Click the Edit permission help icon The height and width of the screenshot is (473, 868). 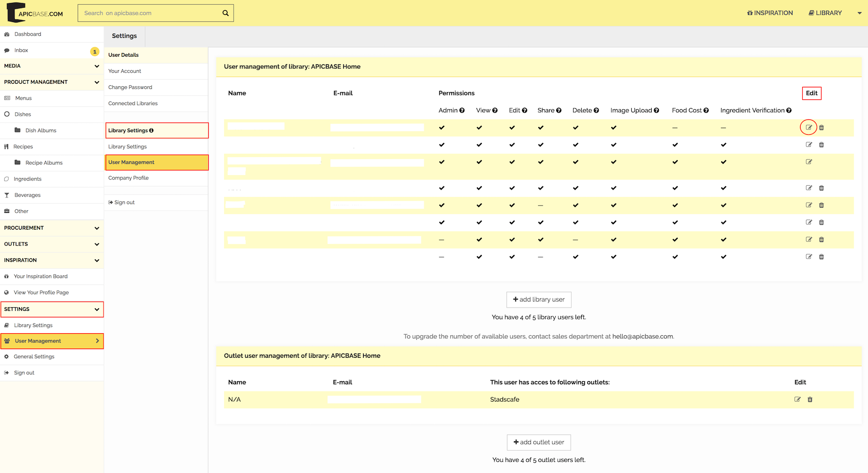525,110
